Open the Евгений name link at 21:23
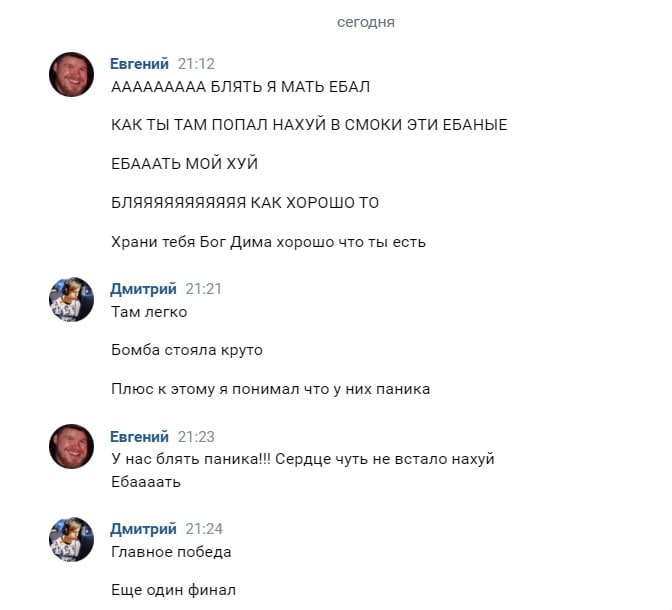The height and width of the screenshot is (610, 672). click(x=139, y=436)
